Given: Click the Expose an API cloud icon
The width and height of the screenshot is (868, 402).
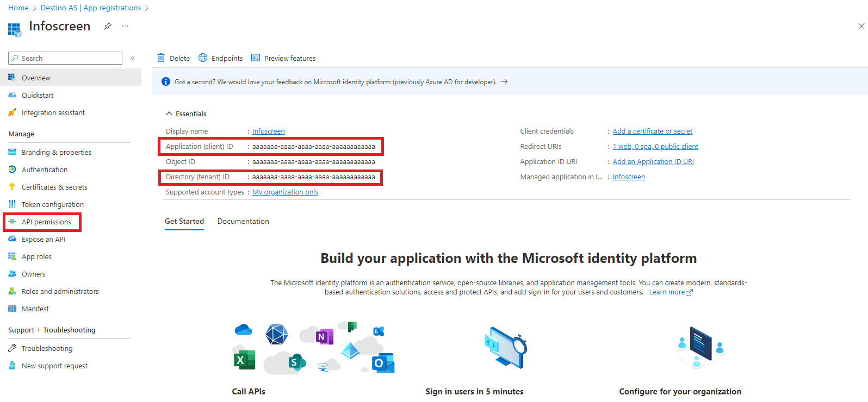Looking at the screenshot, I should click(12, 239).
